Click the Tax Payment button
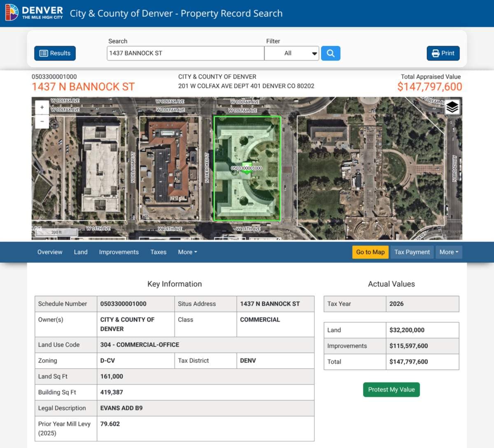Image resolution: width=494 pixels, height=448 pixels. click(412, 252)
